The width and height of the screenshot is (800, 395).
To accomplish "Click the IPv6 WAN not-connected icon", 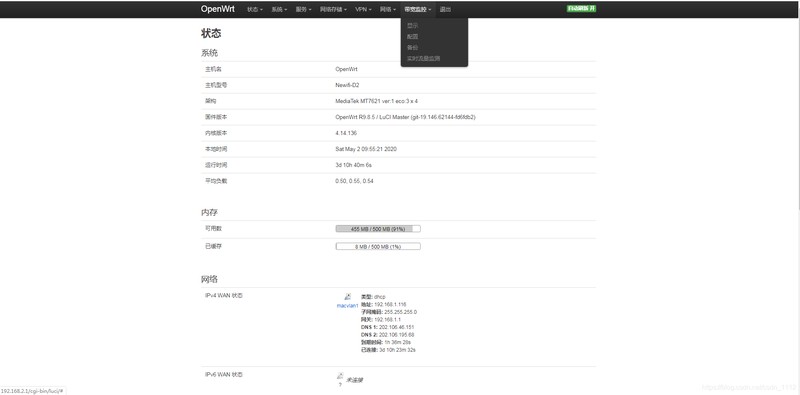I will coord(340,376).
